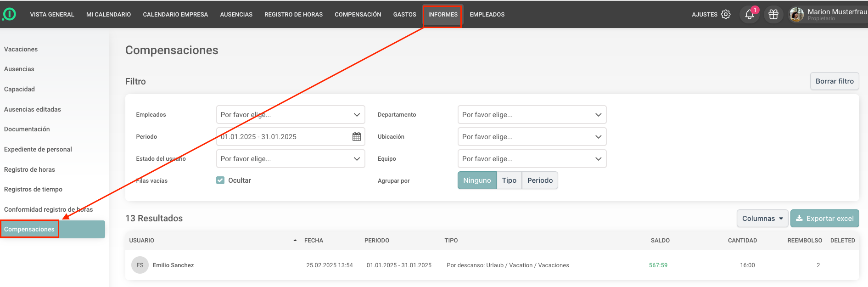This screenshot has width=868, height=287.
Task: Click the gift box icon
Action: (773, 14)
